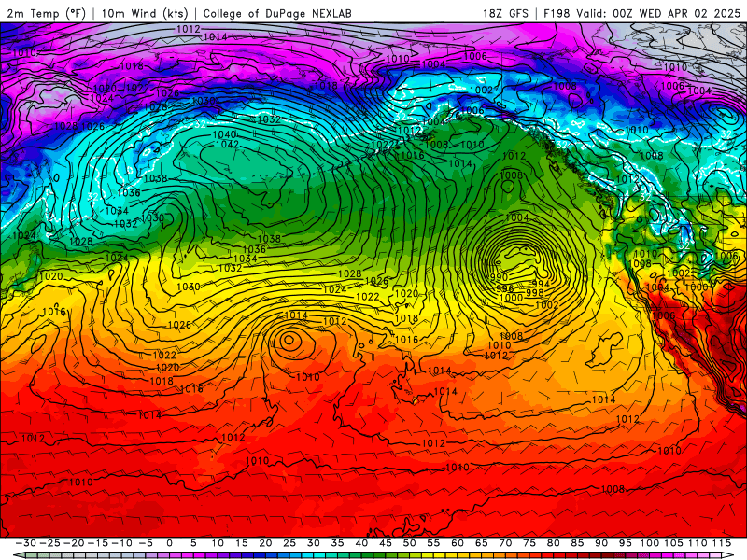Screen dimensions: 747x560
Task: Click the -20 value on the temperature scale
Action: 74,543
